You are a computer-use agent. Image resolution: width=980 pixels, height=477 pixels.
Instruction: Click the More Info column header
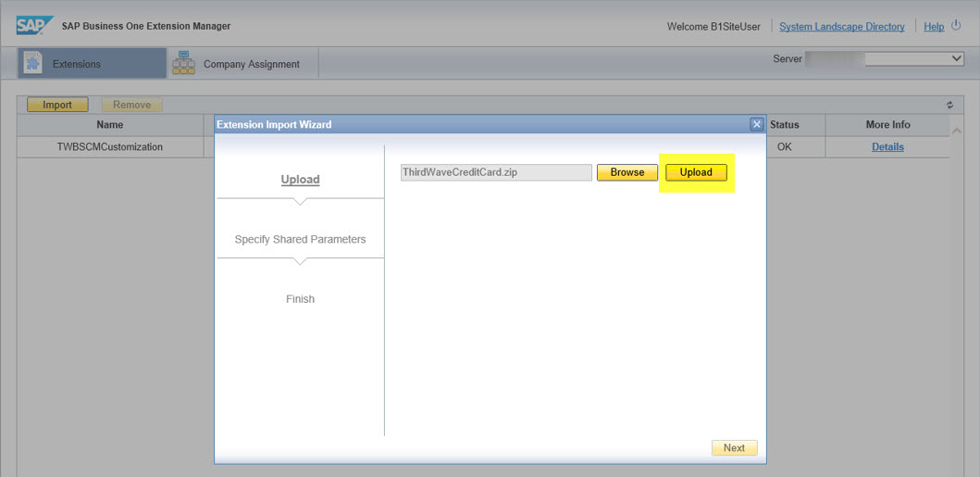887,124
